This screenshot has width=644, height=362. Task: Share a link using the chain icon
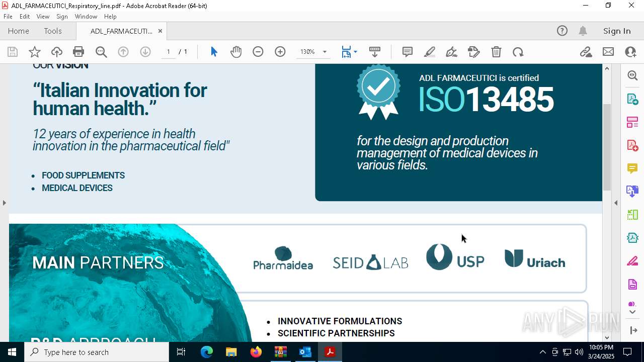coord(586,52)
